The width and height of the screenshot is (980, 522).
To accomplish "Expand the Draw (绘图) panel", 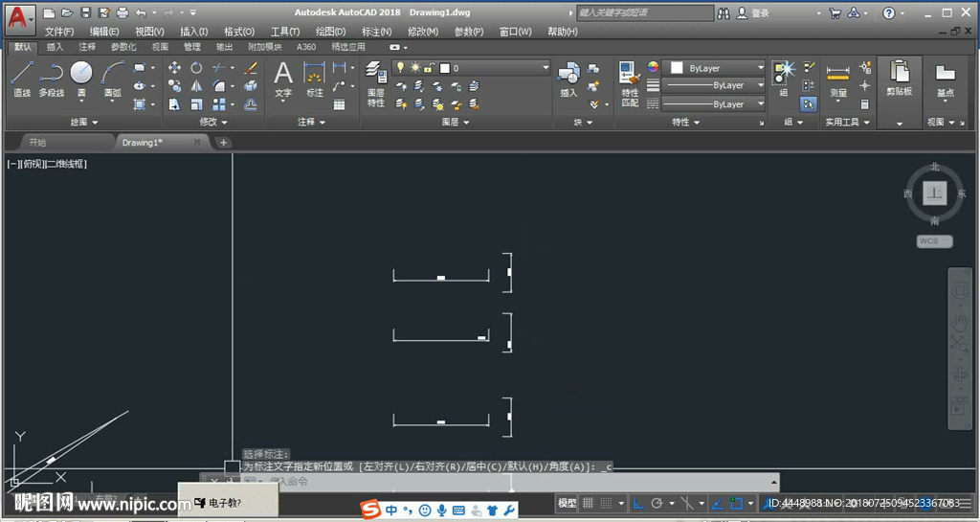I will click(84, 122).
